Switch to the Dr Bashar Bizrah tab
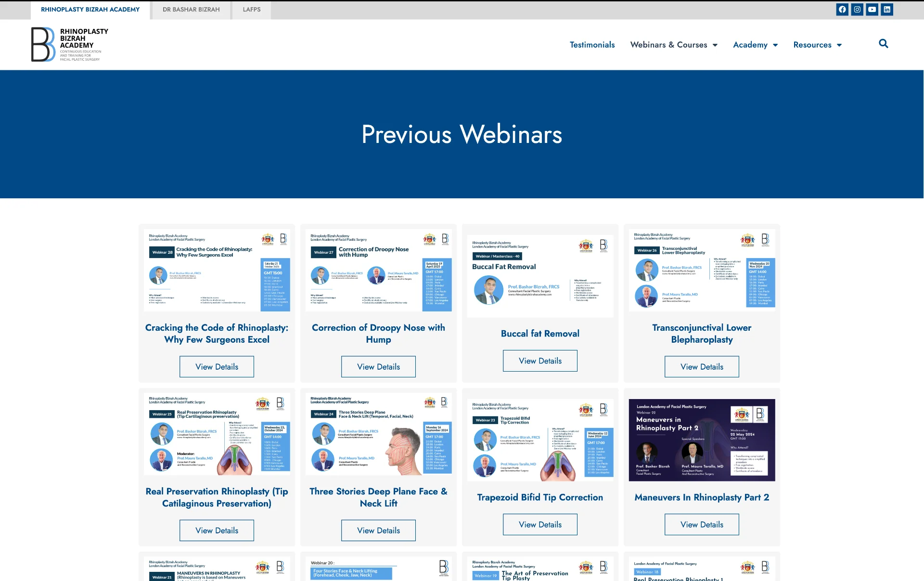This screenshot has width=924, height=581. [191, 10]
